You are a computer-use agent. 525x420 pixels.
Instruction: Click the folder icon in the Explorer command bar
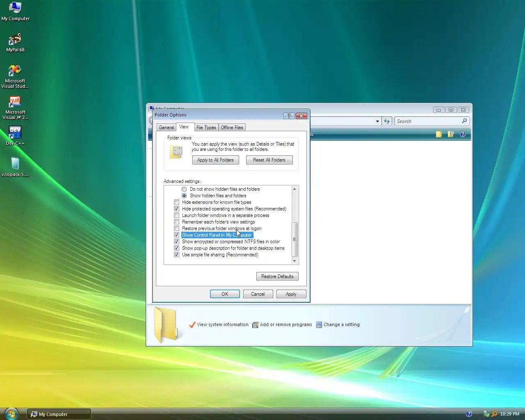point(439,134)
